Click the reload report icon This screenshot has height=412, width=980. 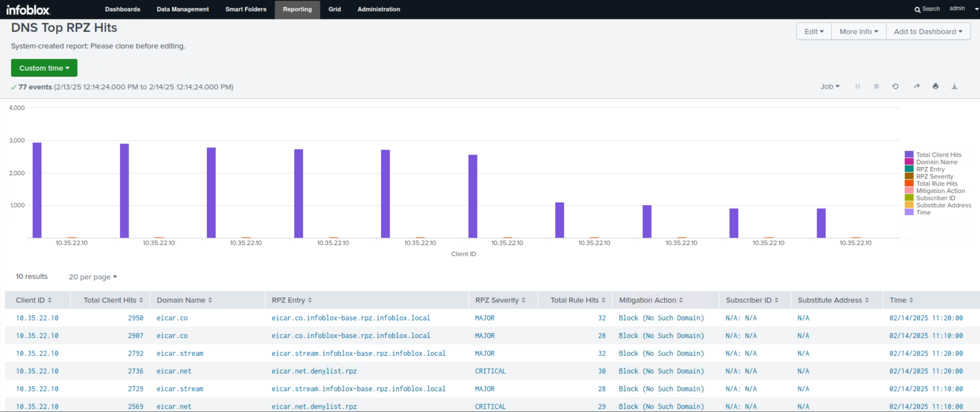click(x=895, y=86)
